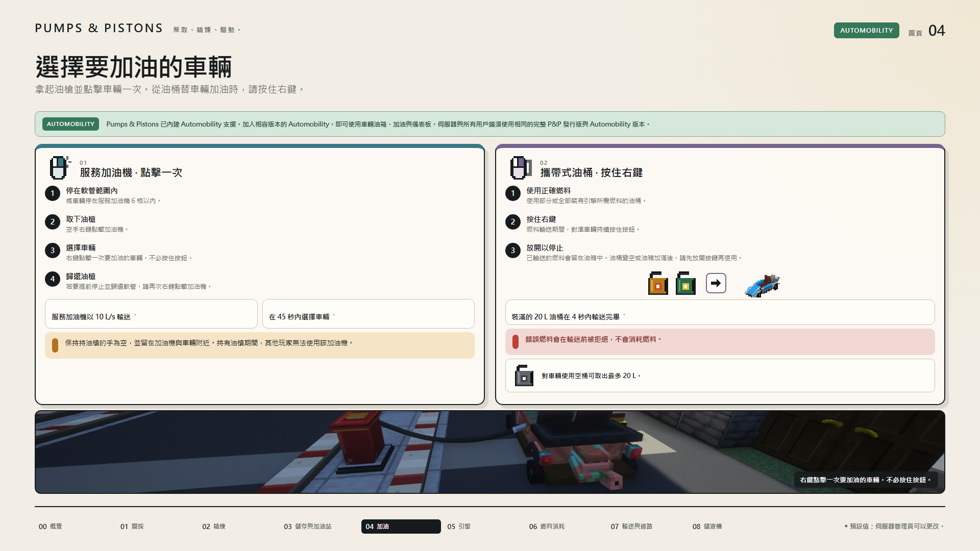Click step 3 circle next to 放開以停止
Viewport: 980px width, 551px height.
(513, 251)
